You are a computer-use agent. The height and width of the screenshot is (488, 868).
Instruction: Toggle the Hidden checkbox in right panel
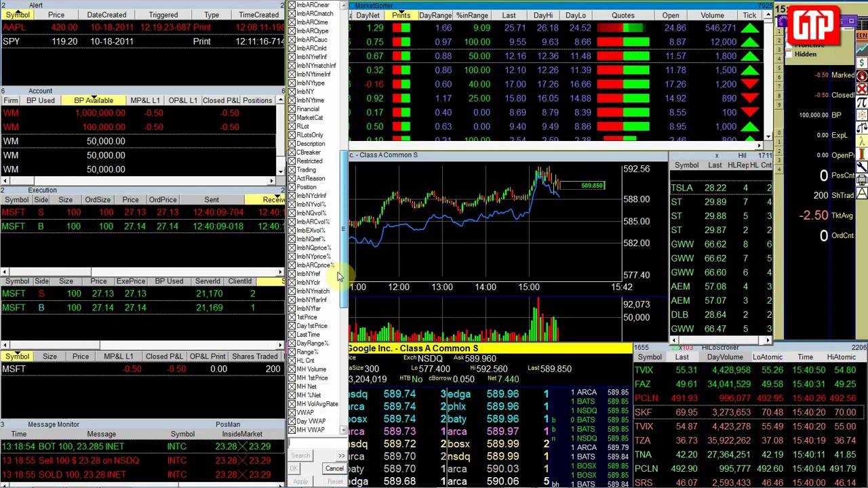pos(790,54)
